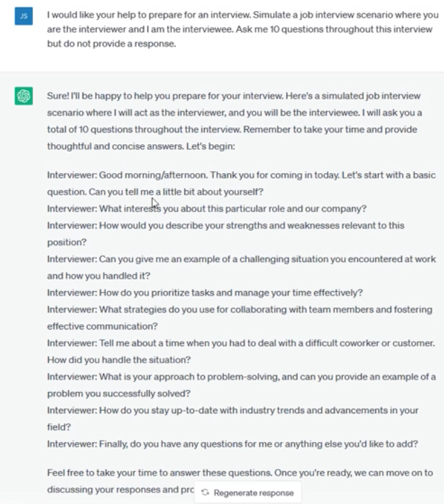Click the word 'Sure!' starting the response
The width and height of the screenshot is (444, 504).
click(58, 96)
